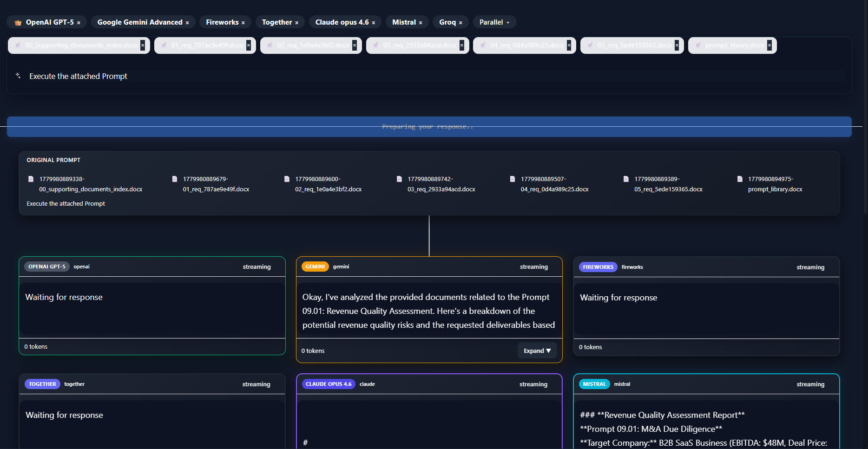Click document icon on 00_Supporting_documents_index.docx chip
This screenshot has height=449, width=868.
(18, 45)
